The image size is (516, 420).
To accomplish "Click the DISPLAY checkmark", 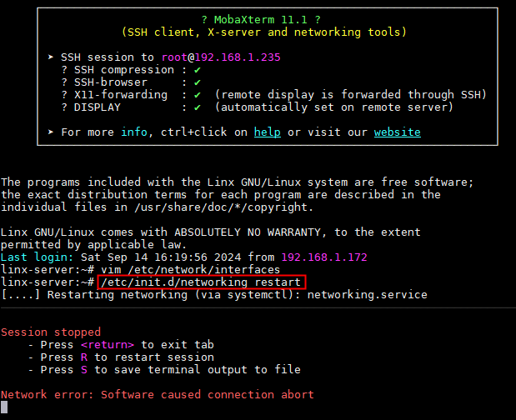I will coord(197,107).
